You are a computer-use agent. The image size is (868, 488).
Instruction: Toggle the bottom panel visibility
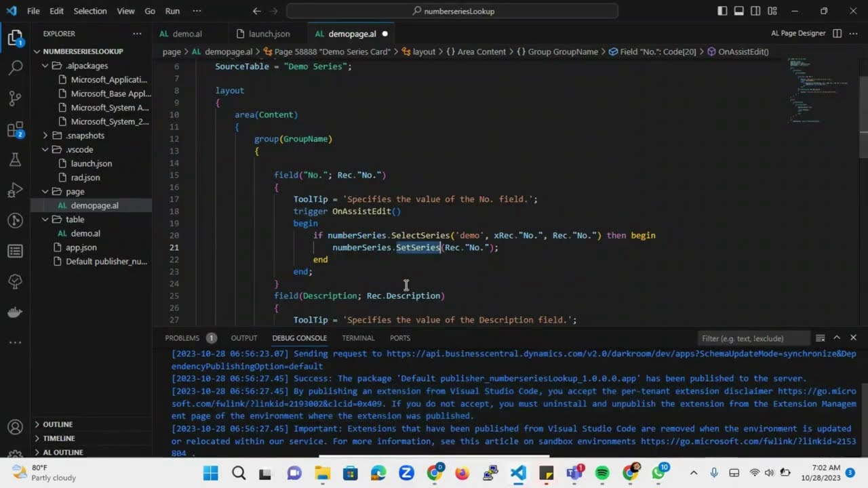click(739, 11)
